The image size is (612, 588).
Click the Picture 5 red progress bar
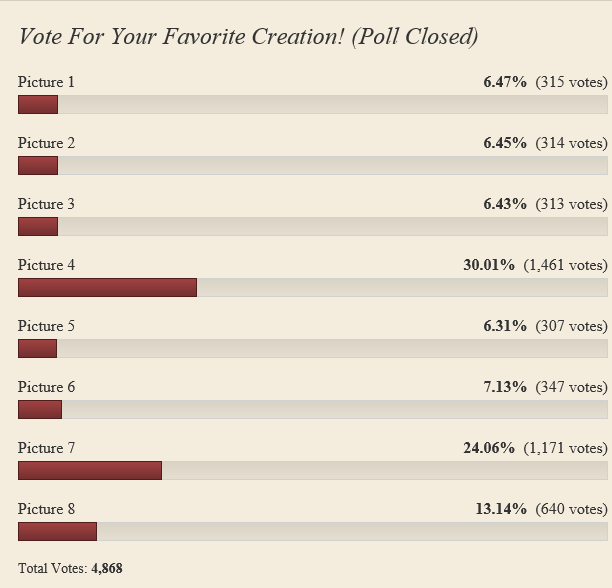click(37, 348)
